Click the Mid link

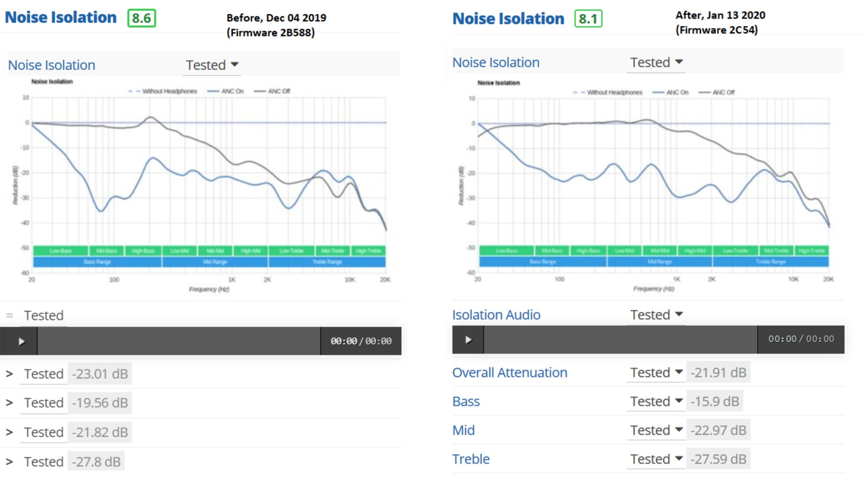464,430
